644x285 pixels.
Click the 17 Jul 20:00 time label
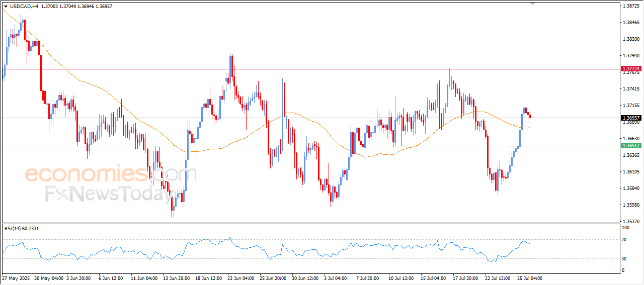(465, 278)
